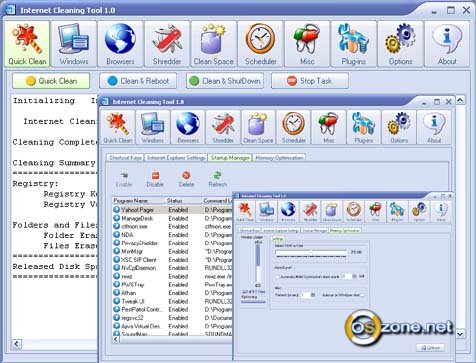Screen dimensions: 476x363
Task: Click About icon in the middle window toolbar
Action: pos(434,127)
